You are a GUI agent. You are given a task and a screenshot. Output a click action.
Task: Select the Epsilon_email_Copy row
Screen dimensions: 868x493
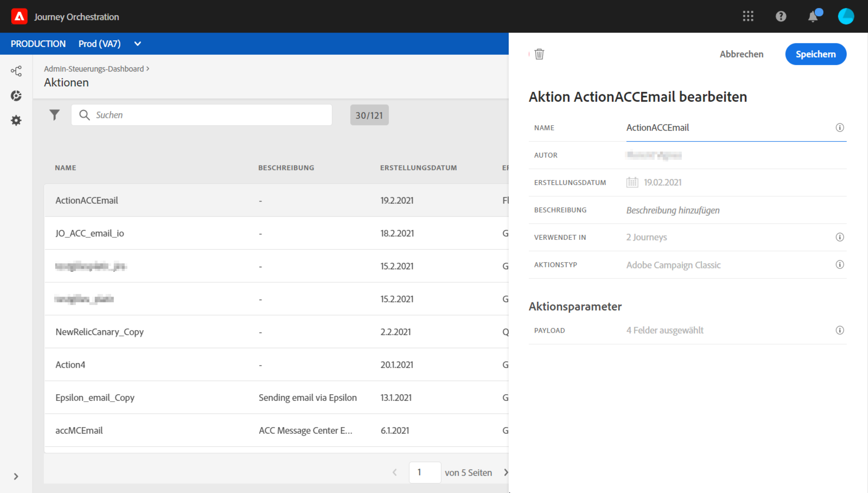pos(95,398)
